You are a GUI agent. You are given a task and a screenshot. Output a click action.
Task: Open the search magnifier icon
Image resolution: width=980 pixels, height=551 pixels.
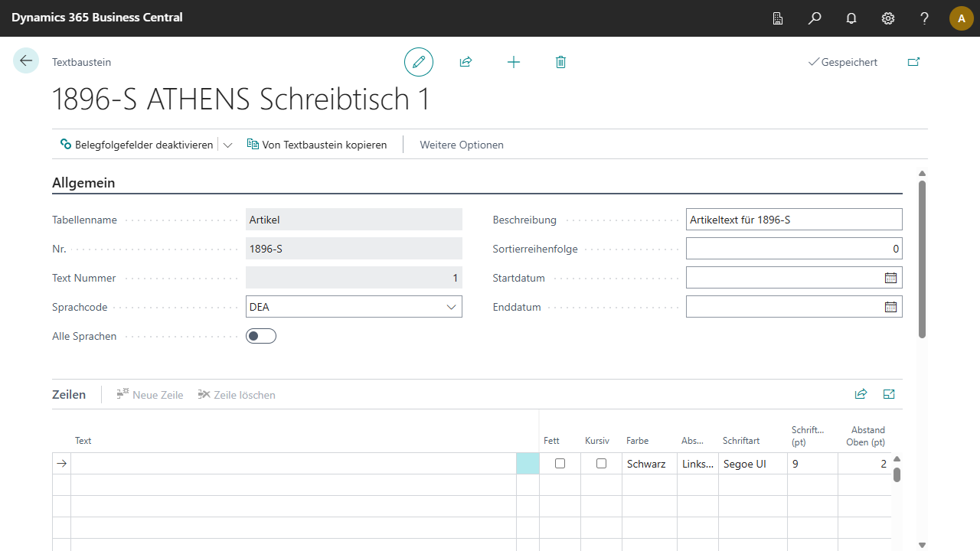[x=815, y=18]
